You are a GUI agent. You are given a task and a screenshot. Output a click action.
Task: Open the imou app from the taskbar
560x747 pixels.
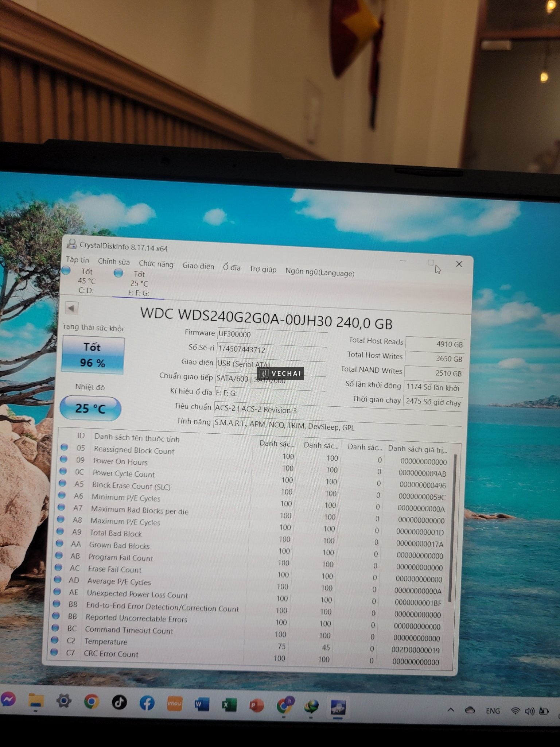(x=174, y=704)
